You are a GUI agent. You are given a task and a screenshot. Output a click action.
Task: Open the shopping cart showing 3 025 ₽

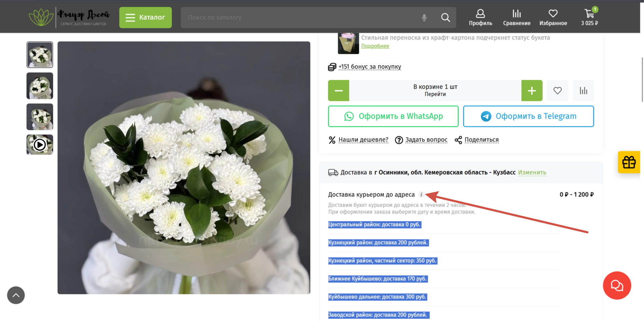589,17
